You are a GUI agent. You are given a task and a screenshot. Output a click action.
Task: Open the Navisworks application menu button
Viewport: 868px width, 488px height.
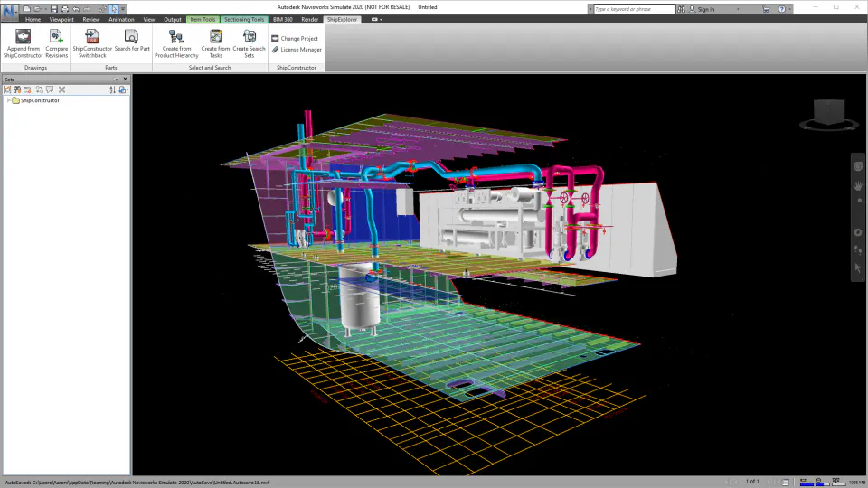tap(9, 11)
